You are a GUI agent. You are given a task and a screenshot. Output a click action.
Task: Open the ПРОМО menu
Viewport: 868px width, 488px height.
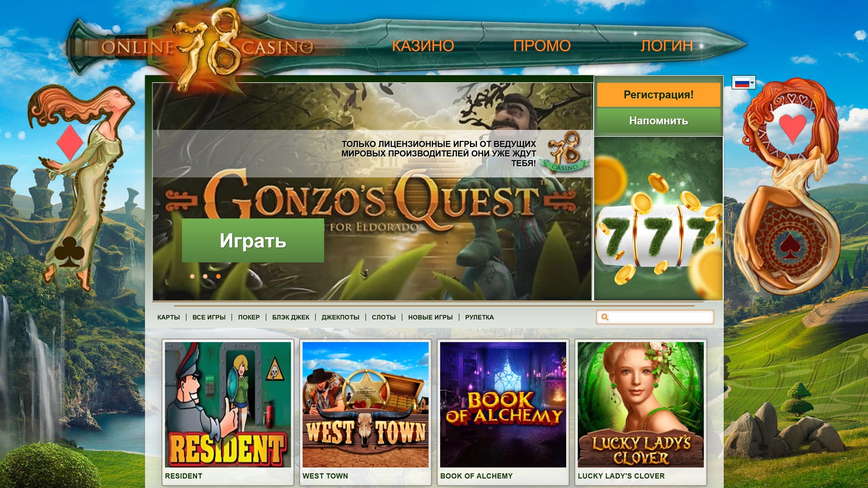(x=542, y=46)
